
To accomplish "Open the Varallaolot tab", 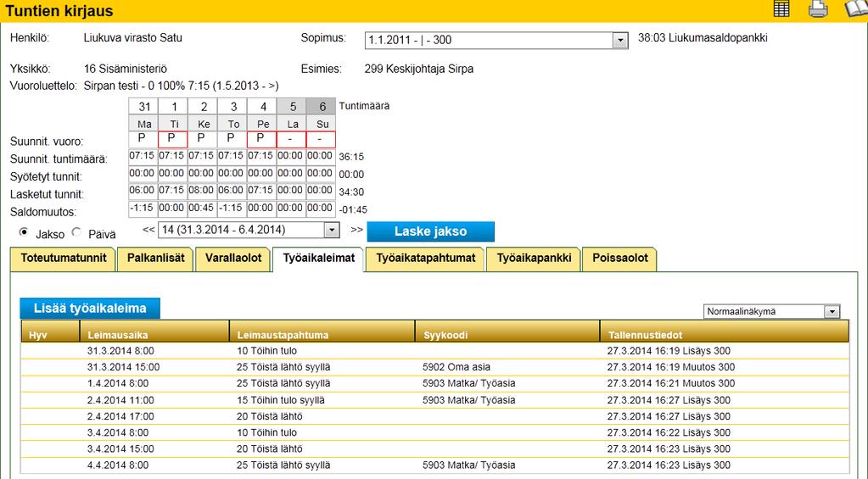I will tap(233, 259).
